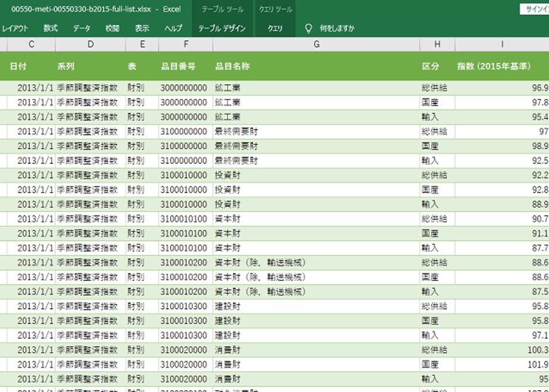Click the 品目名称 header cell
Image resolution: width=549 pixels, height=392 pixels.
click(x=316, y=66)
